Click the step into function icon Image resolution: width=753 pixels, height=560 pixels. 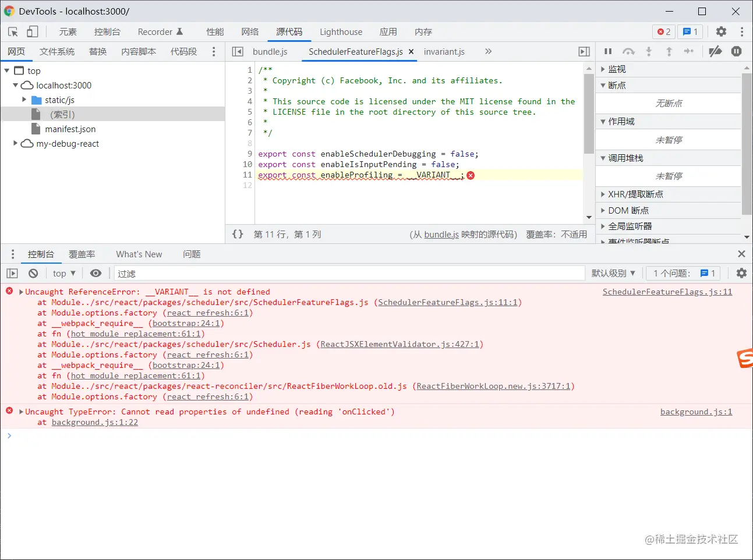tap(649, 51)
